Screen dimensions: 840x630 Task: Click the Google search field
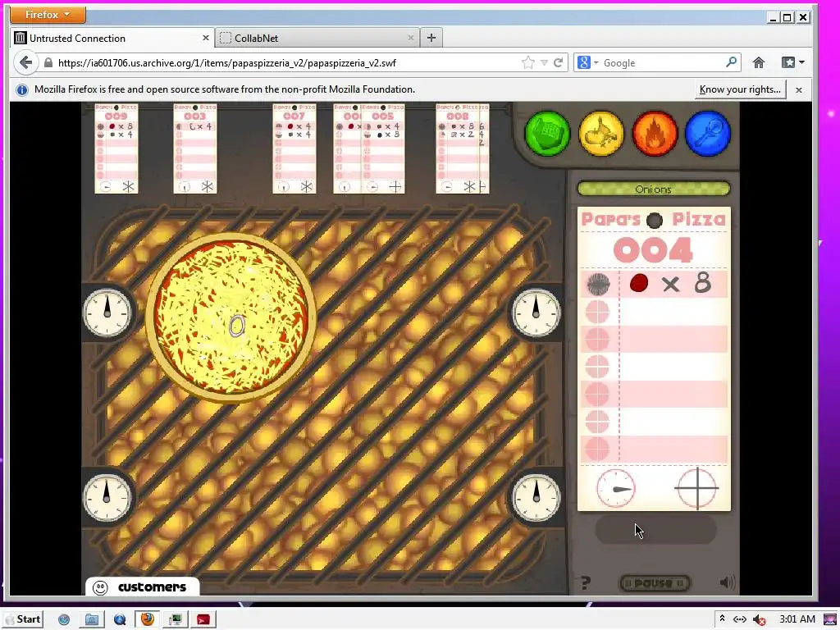click(662, 62)
